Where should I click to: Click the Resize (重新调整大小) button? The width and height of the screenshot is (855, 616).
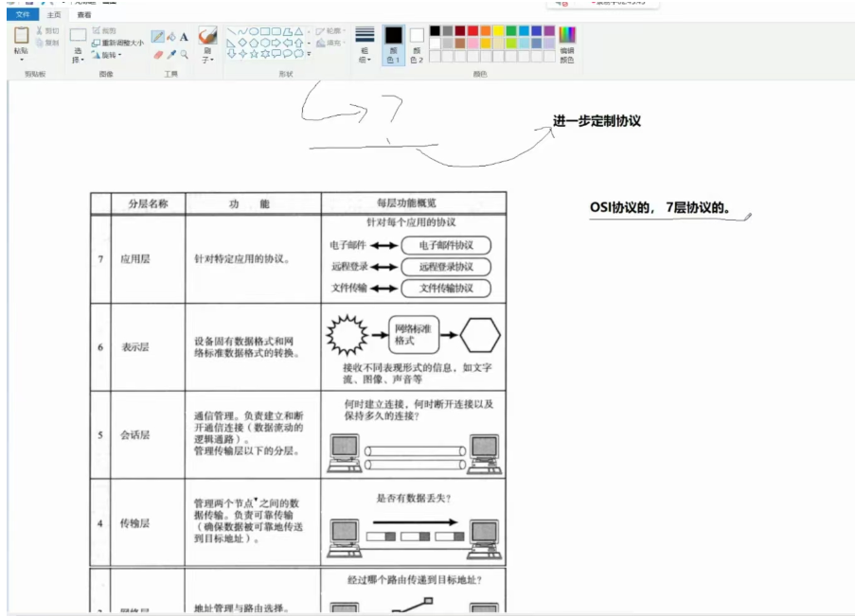point(118,43)
